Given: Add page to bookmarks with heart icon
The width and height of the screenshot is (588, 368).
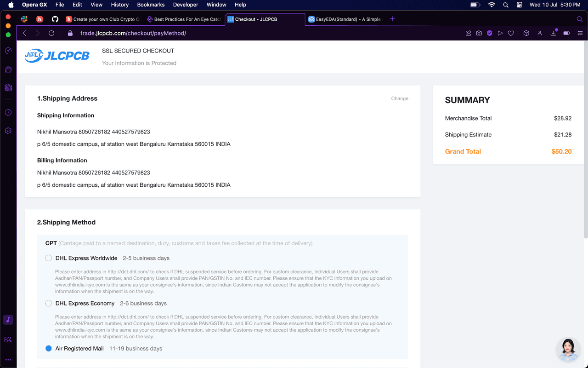Looking at the screenshot, I should point(511,33).
